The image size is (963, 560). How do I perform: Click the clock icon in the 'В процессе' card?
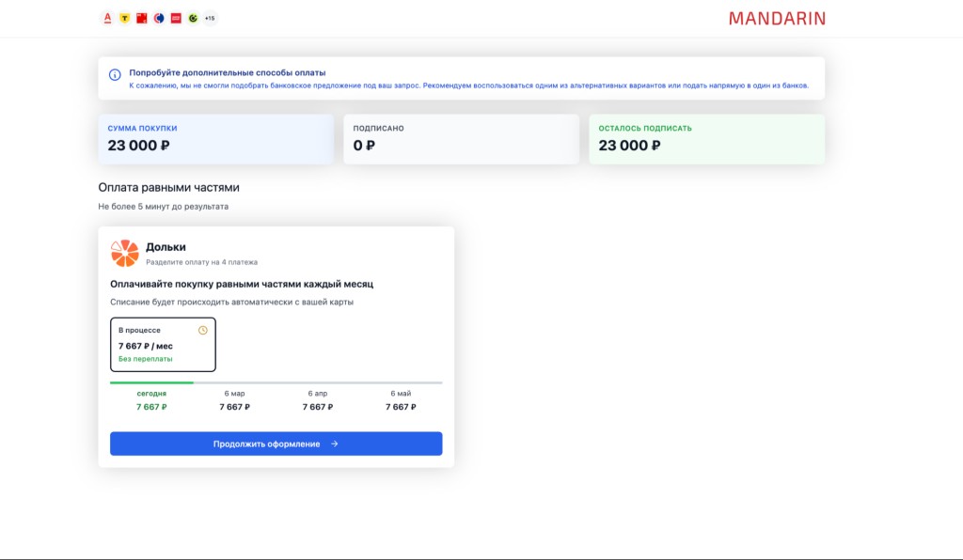(203, 330)
